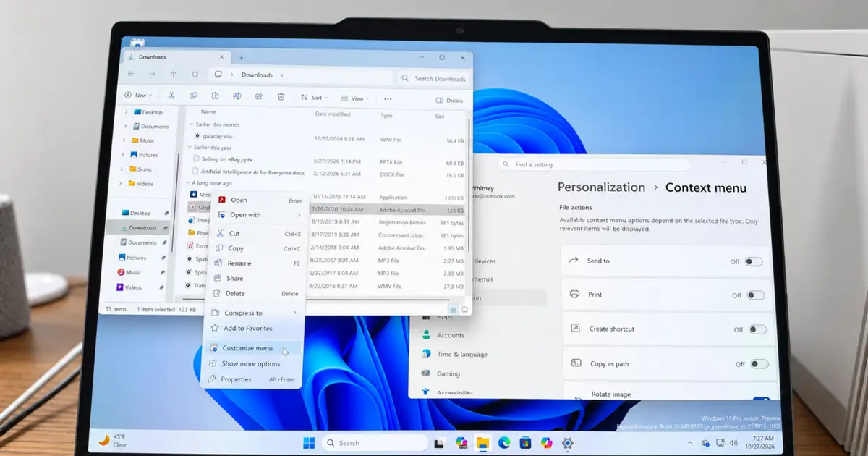Open the Windows Start button

(309, 443)
